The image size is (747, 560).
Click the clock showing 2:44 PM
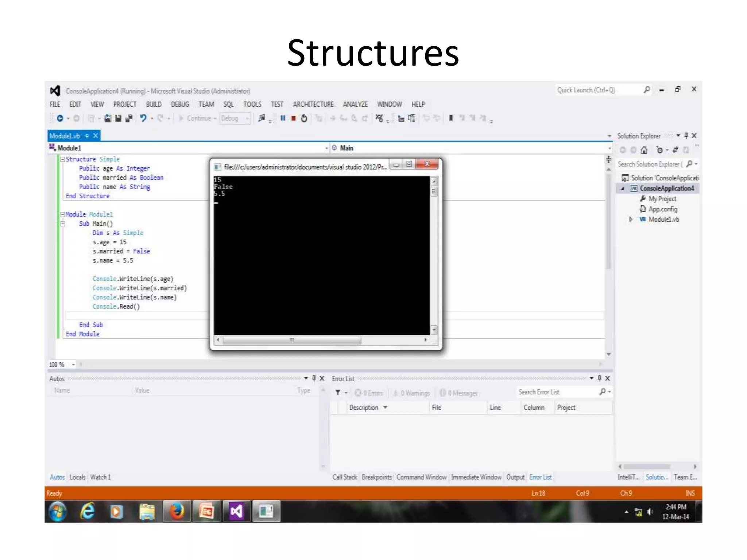[676, 507]
